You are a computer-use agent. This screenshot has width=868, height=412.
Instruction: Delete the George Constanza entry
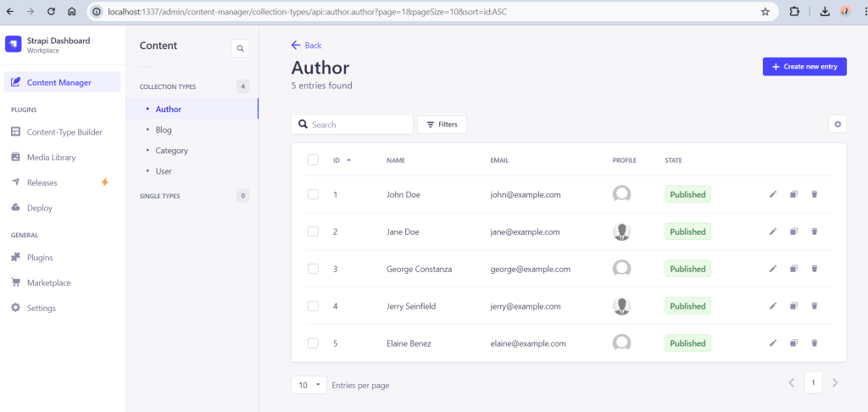[815, 269]
